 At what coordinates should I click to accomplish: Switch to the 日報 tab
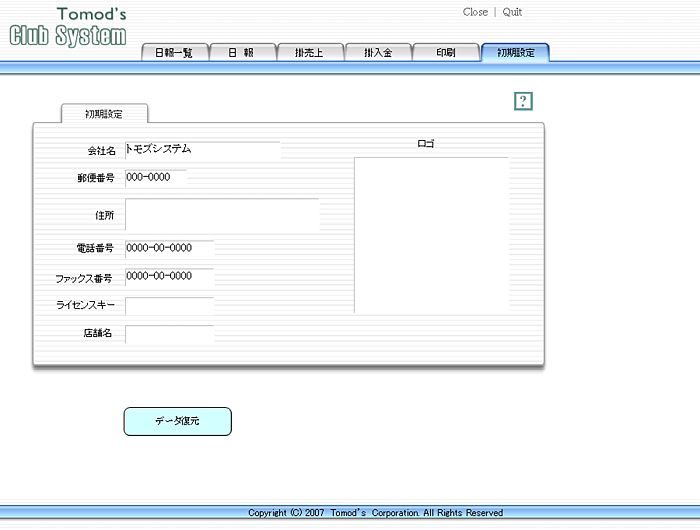[241, 53]
